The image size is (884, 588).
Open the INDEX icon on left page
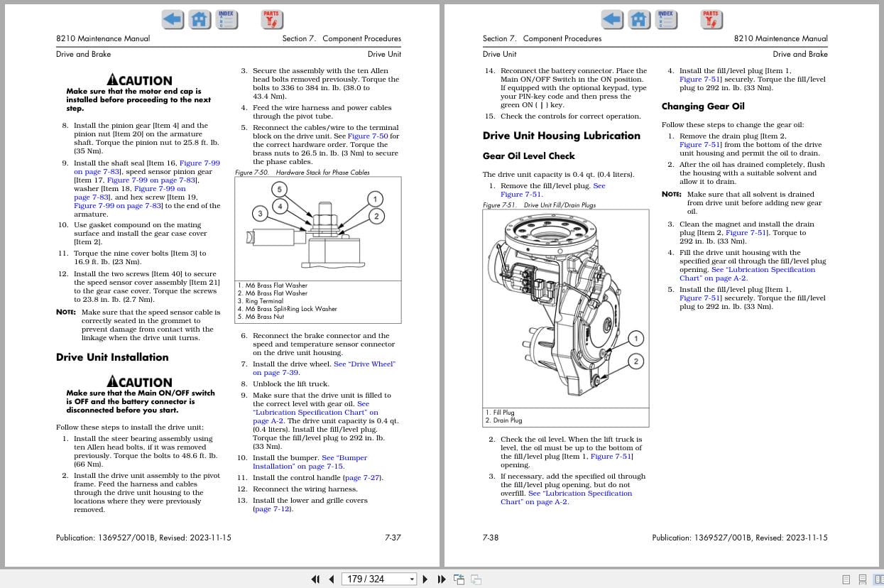(226, 19)
